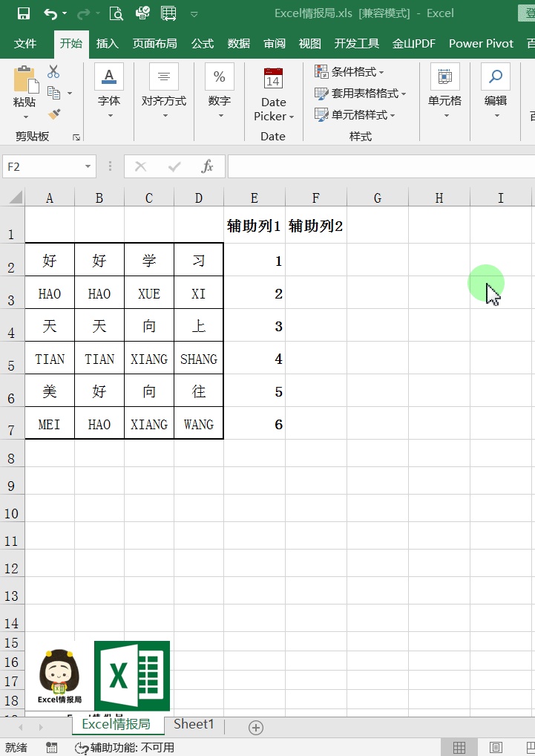
Task: Click the Excel情报局 cartoon avatar image
Action: click(59, 677)
